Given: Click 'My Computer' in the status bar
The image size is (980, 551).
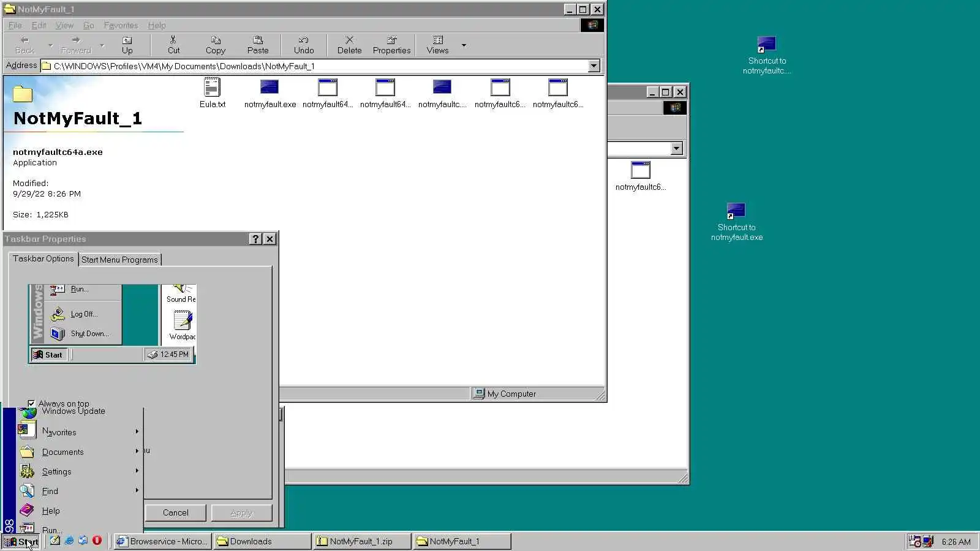Looking at the screenshot, I should click(x=511, y=394).
